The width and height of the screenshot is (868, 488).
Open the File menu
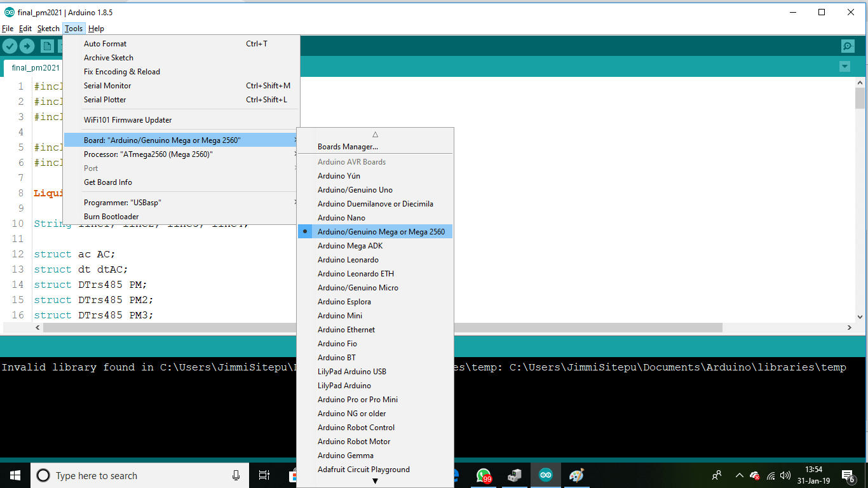[8, 29]
